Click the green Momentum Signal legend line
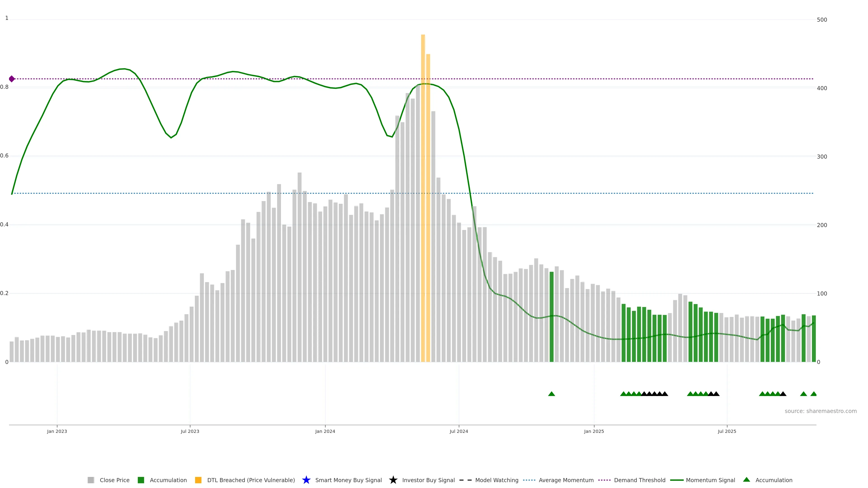Viewport: 868px width, 488px height. (x=677, y=480)
